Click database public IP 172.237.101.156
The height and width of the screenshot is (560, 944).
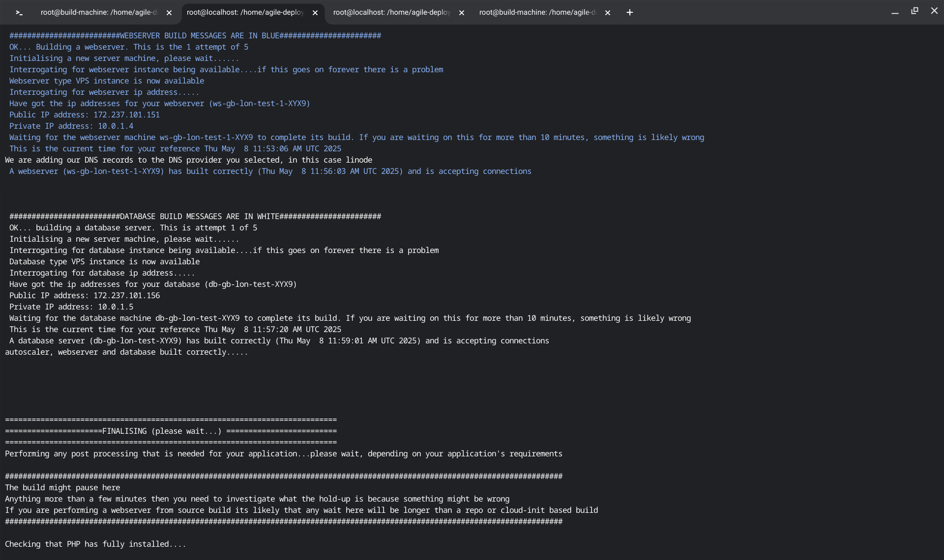(x=126, y=296)
